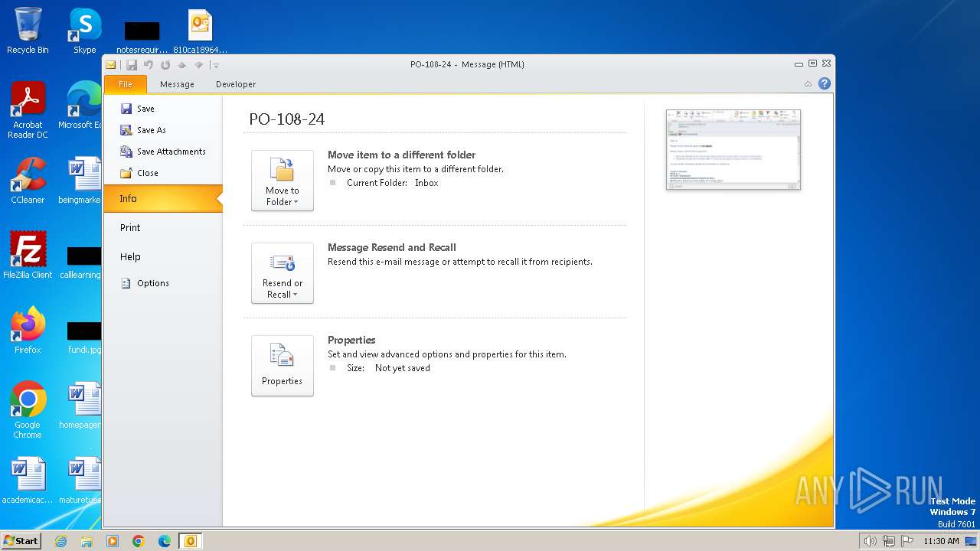The image size is (980, 551).
Task: Open message Properties button
Action: [283, 366]
